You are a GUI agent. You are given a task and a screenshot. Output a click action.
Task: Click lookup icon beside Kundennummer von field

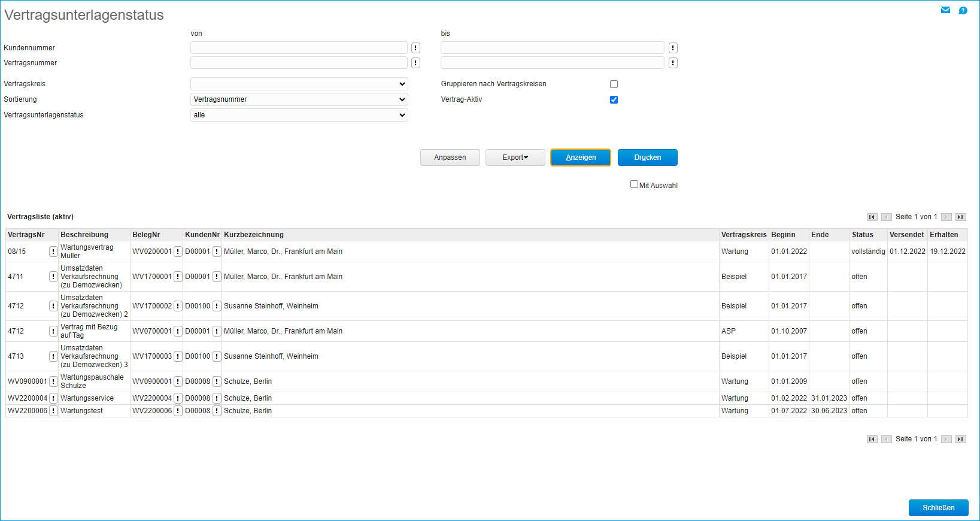coord(415,48)
